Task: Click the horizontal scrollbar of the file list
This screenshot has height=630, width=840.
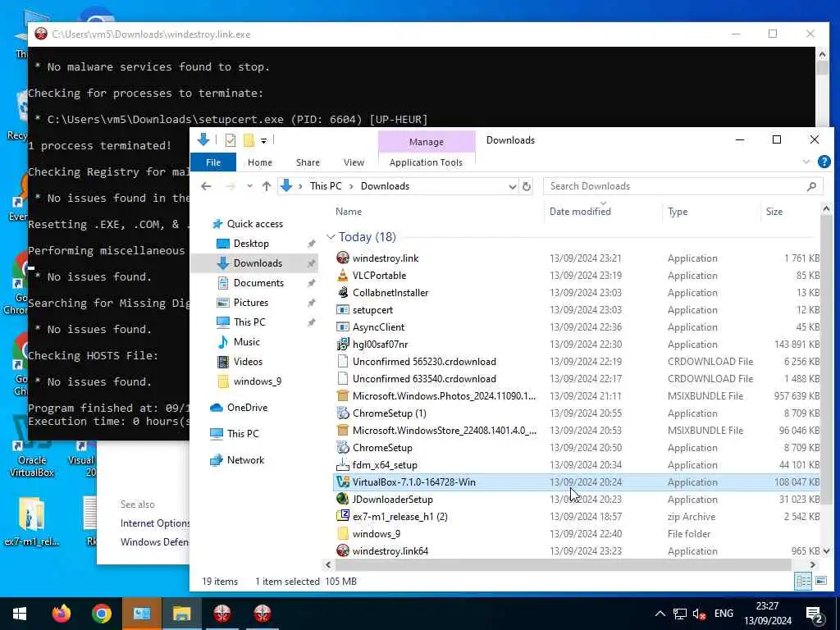Action: pyautogui.click(x=563, y=564)
